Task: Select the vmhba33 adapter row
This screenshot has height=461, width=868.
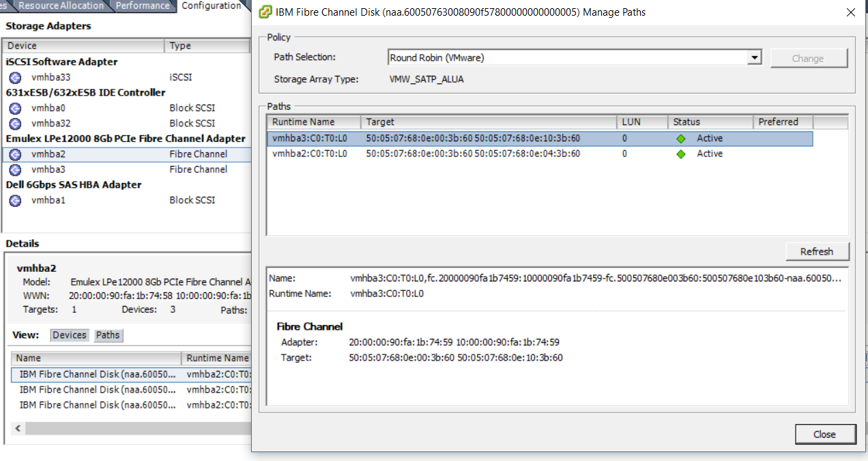Action: click(x=127, y=77)
